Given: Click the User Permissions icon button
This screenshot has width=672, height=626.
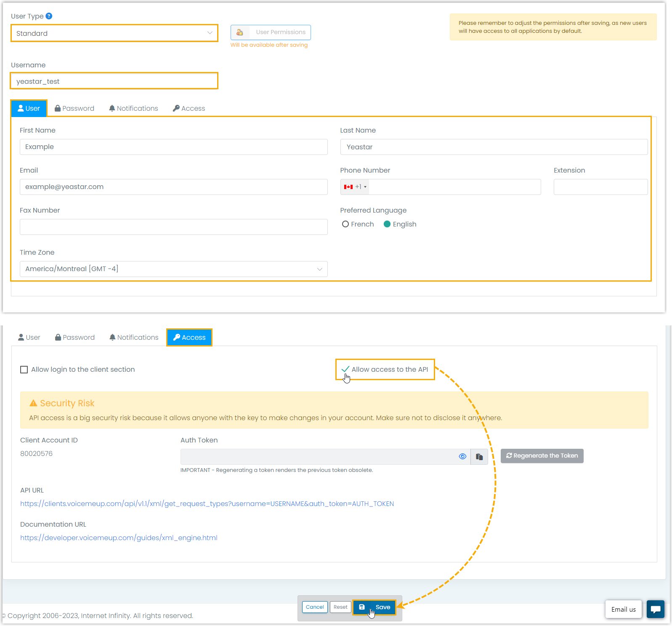Looking at the screenshot, I should (x=240, y=32).
